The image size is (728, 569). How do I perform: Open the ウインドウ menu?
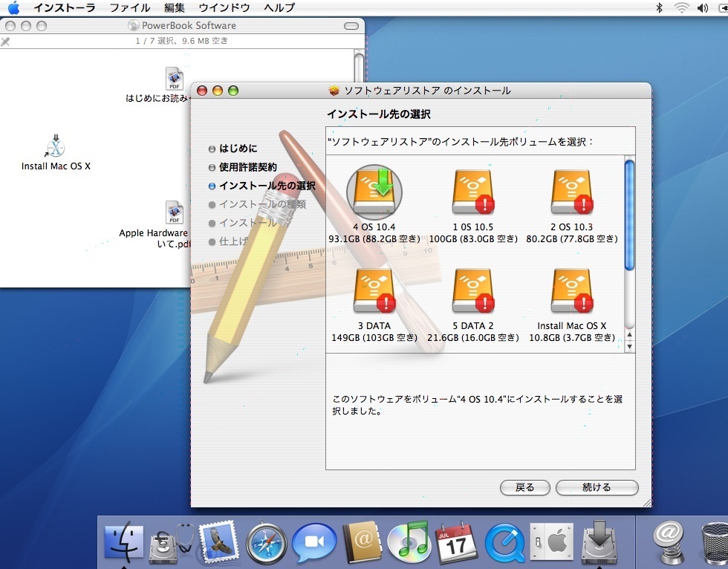click(224, 7)
